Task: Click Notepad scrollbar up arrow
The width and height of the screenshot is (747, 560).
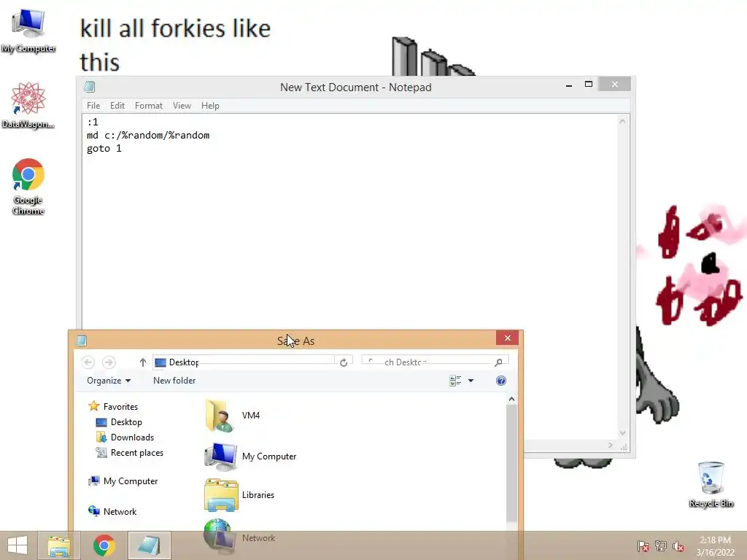Action: (x=622, y=122)
